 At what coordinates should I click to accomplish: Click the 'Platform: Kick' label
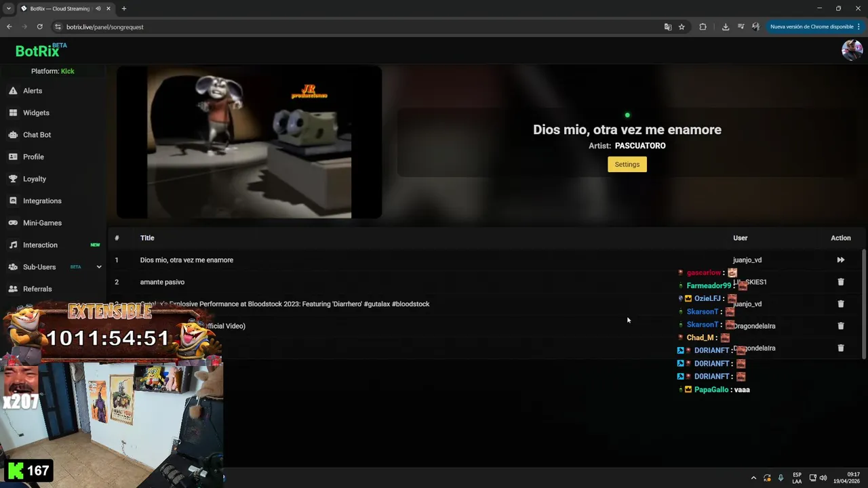53,71
